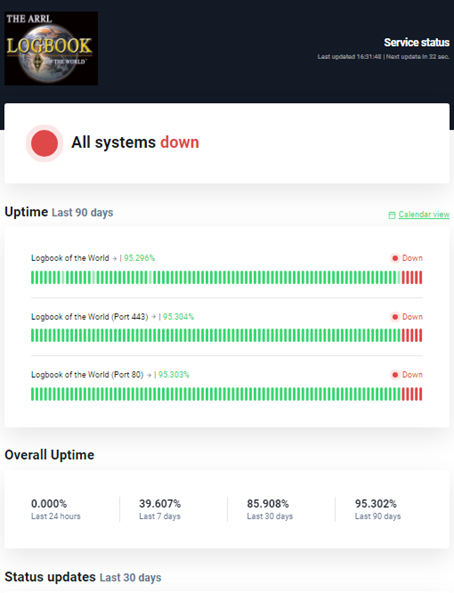Click the 95.302% last 90 days figure
Viewport: 454px width, 593px height.
click(376, 504)
